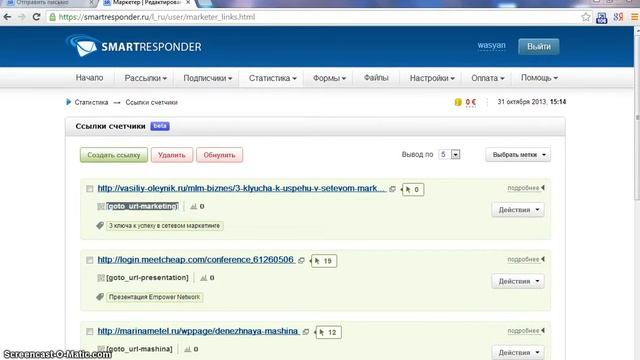
Task: Click the Обнулить button
Action: (220, 155)
